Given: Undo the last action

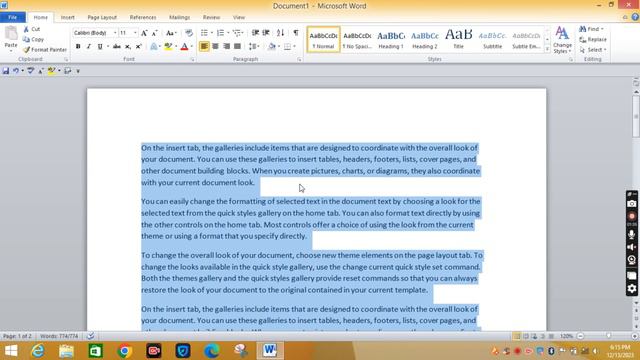Looking at the screenshot, I should coord(16,71).
